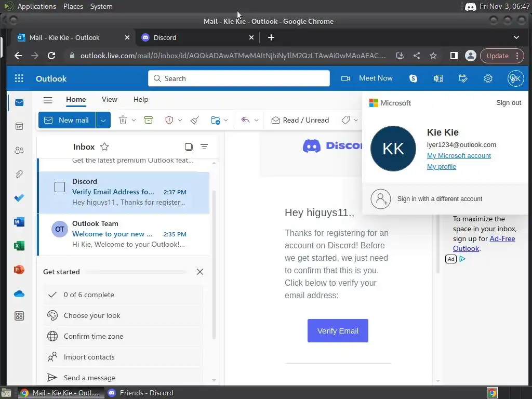Click the Verify Email button

[x=338, y=330]
